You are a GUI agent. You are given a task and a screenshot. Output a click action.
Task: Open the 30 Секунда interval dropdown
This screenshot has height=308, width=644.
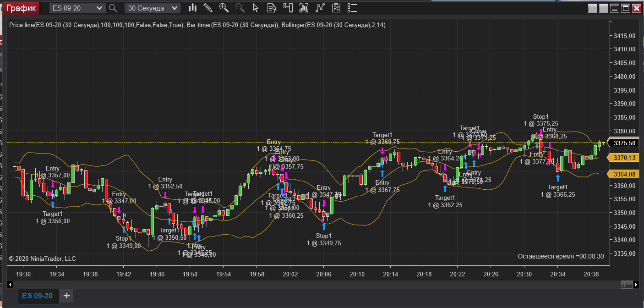pyautogui.click(x=153, y=8)
